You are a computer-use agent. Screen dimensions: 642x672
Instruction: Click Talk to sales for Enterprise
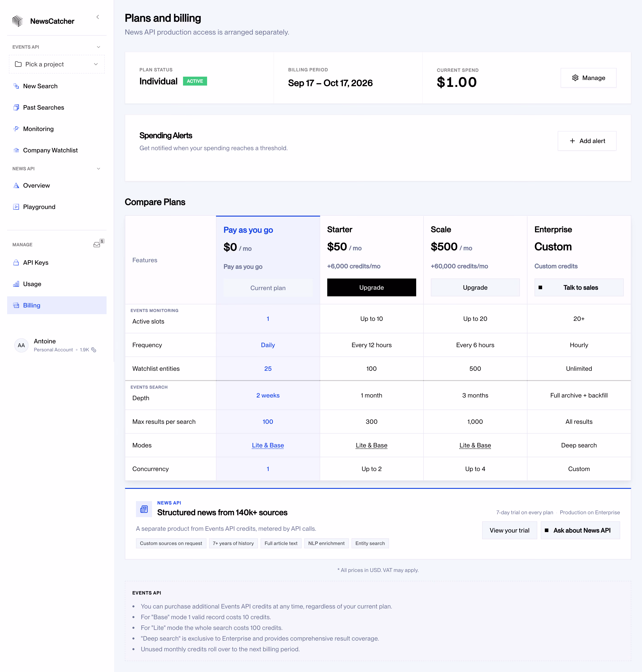[579, 288]
